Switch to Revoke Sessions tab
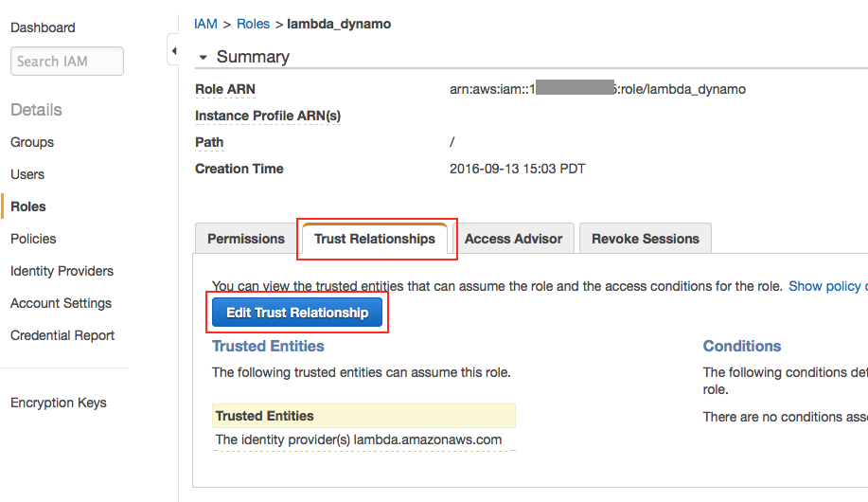Image resolution: width=868 pixels, height=502 pixels. pyautogui.click(x=646, y=239)
